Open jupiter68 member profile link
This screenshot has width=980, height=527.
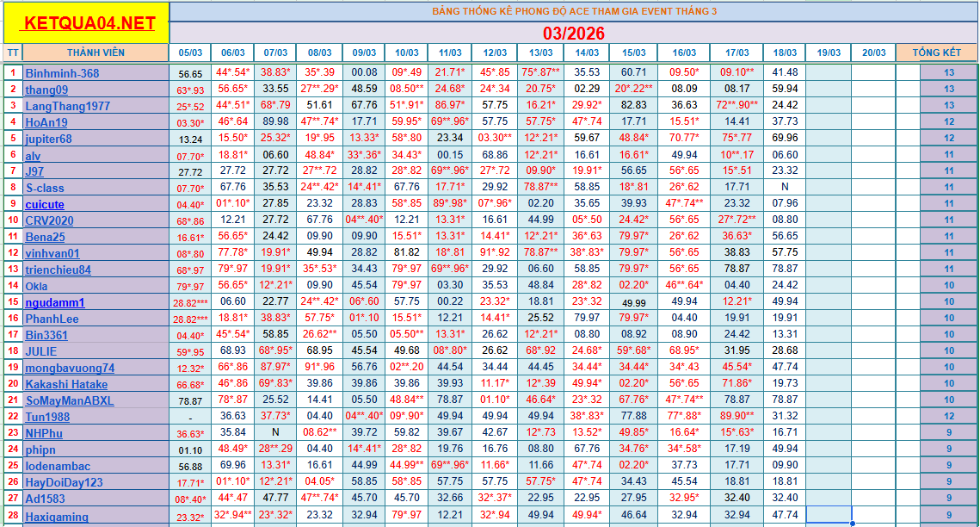point(48,139)
